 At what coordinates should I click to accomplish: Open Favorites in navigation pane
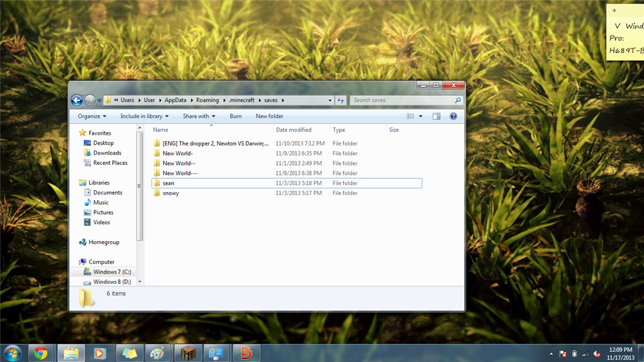coord(99,133)
